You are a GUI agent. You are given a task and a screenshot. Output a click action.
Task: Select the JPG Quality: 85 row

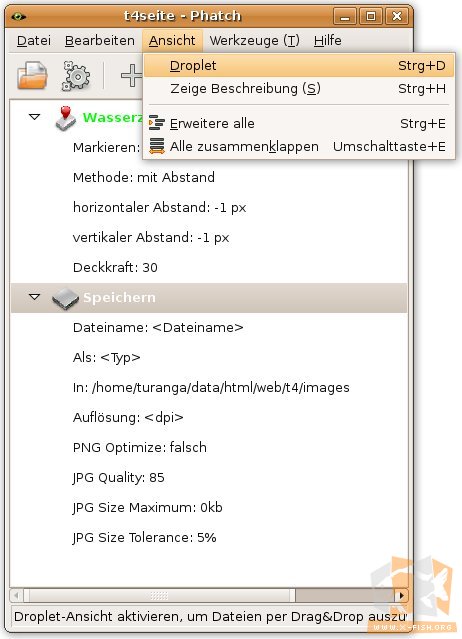tap(209, 478)
